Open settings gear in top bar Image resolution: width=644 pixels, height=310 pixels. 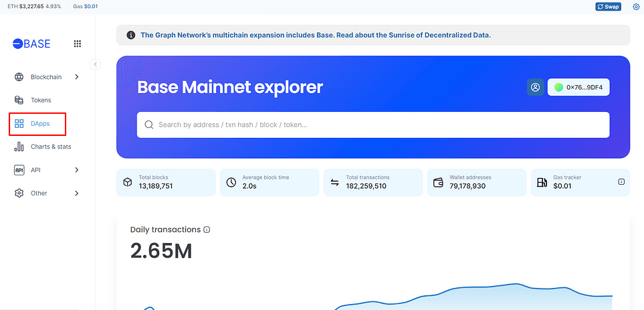click(x=636, y=7)
